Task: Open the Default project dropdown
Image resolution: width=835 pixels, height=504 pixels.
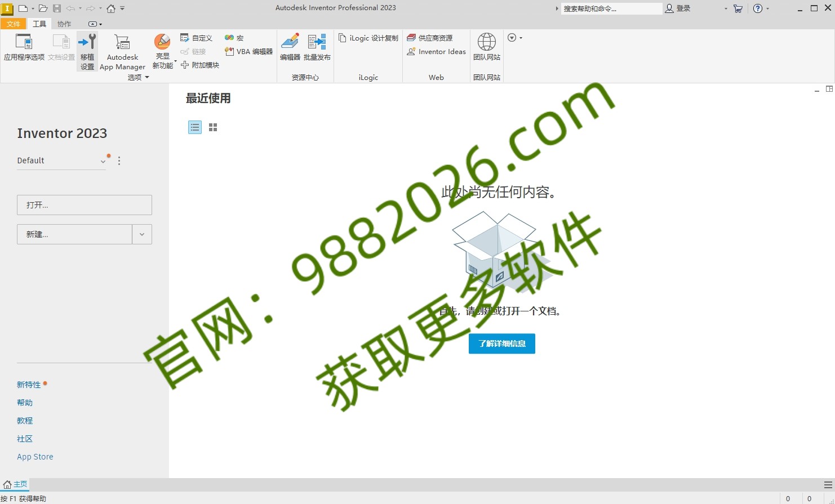Action: [x=103, y=160]
